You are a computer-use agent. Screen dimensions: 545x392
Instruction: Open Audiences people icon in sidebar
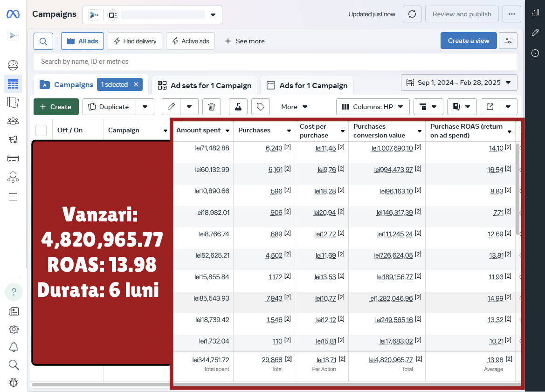click(13, 121)
